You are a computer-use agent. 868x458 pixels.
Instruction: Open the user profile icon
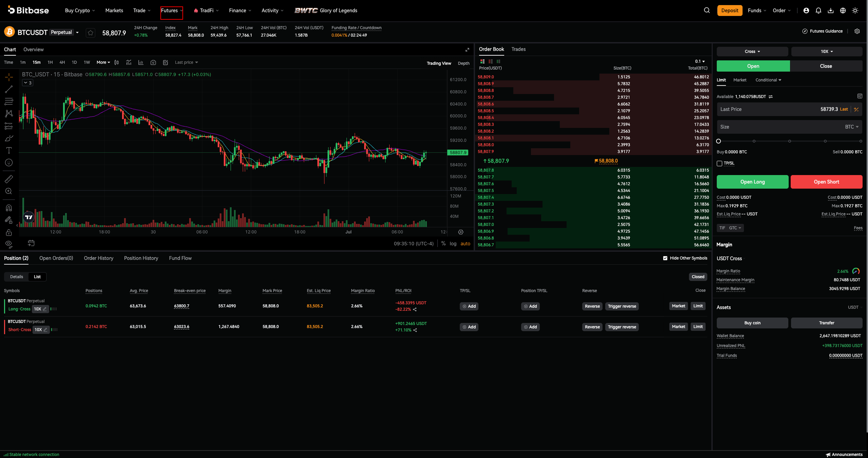[806, 11]
